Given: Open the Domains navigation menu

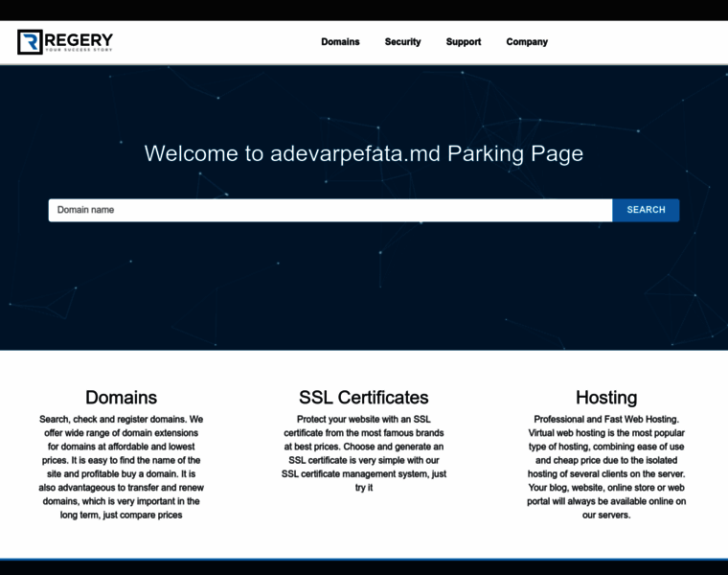Looking at the screenshot, I should [x=340, y=42].
